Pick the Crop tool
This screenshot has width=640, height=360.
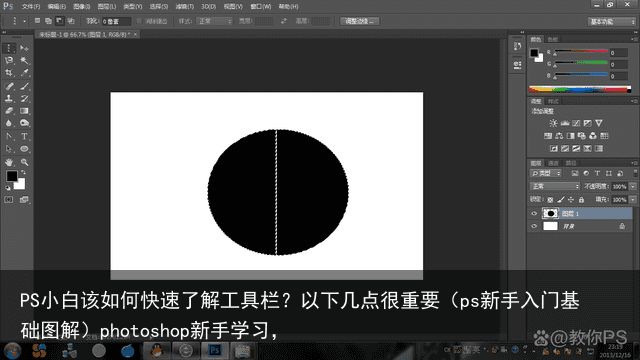[9, 73]
